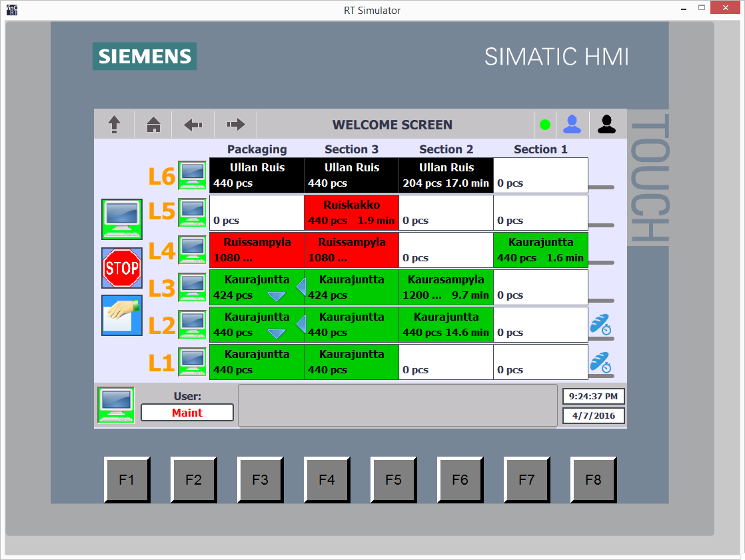Viewport: 745px width, 560px height.
Task: Click the bread timer icon on L2
Action: click(x=600, y=325)
